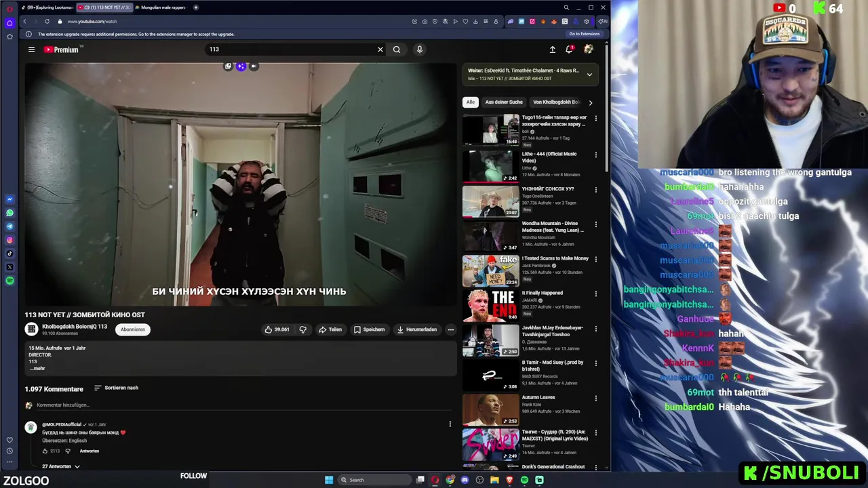Screen dimensions: 868x488
Task: Open X (Twitter) in Opera sidebar
Action: click(x=9, y=267)
